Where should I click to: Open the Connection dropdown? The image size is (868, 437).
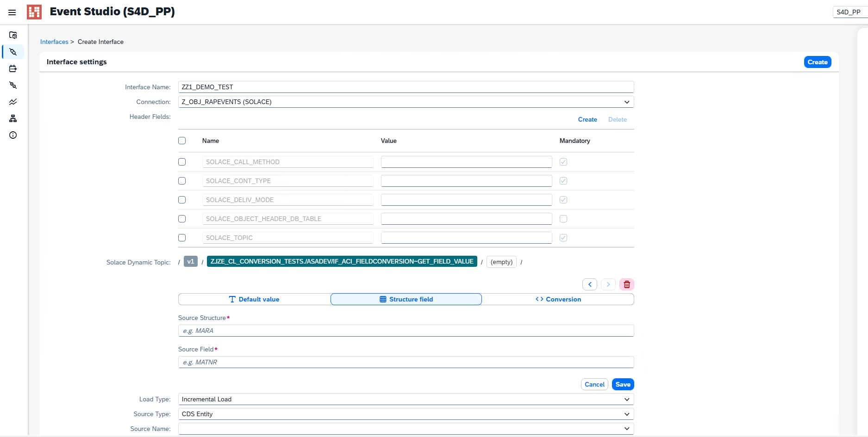coord(406,102)
